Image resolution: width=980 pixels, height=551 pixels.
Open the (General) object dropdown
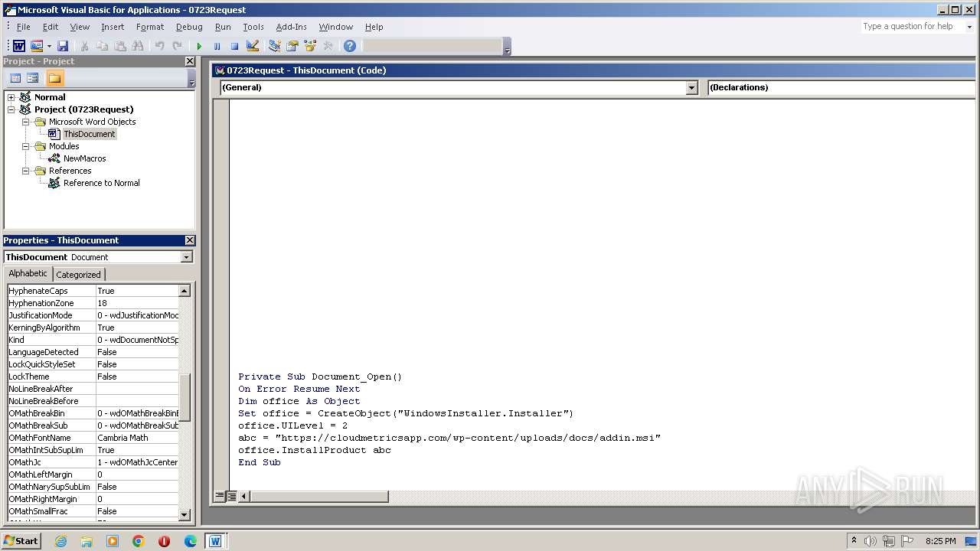point(691,87)
